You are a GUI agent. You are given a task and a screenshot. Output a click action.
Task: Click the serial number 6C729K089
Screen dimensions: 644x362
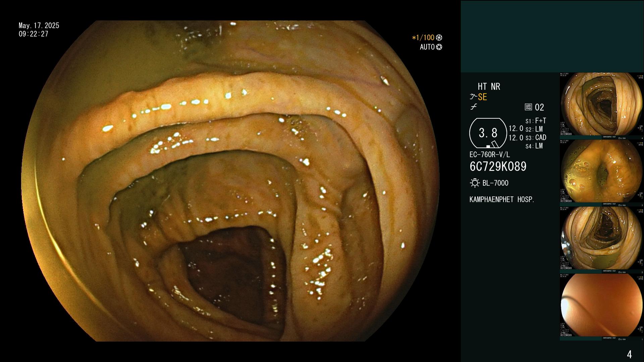(x=498, y=166)
